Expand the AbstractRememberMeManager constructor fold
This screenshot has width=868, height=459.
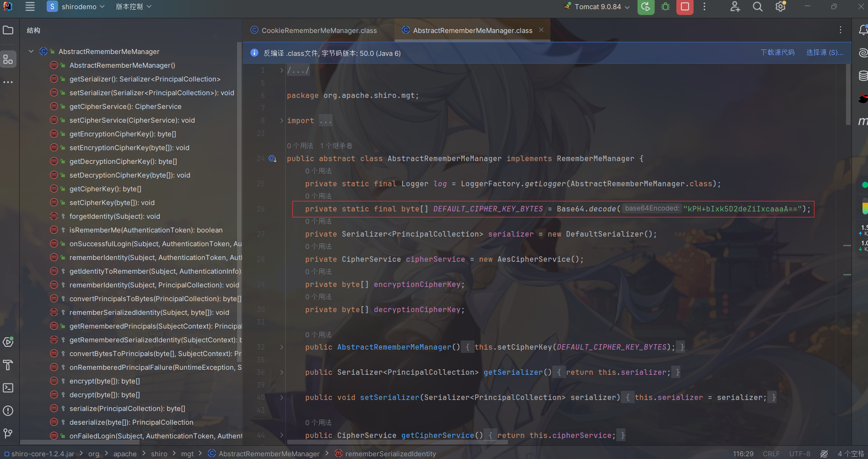point(281,347)
